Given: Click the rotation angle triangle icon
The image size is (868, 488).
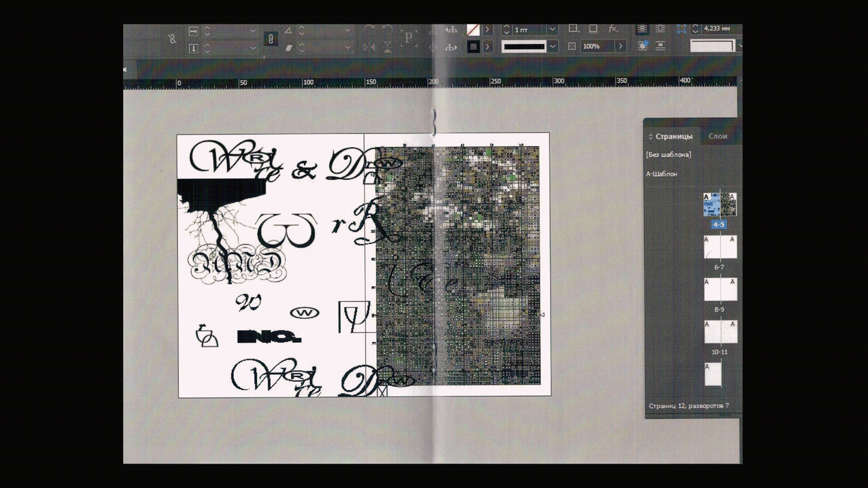Looking at the screenshot, I should [x=289, y=30].
